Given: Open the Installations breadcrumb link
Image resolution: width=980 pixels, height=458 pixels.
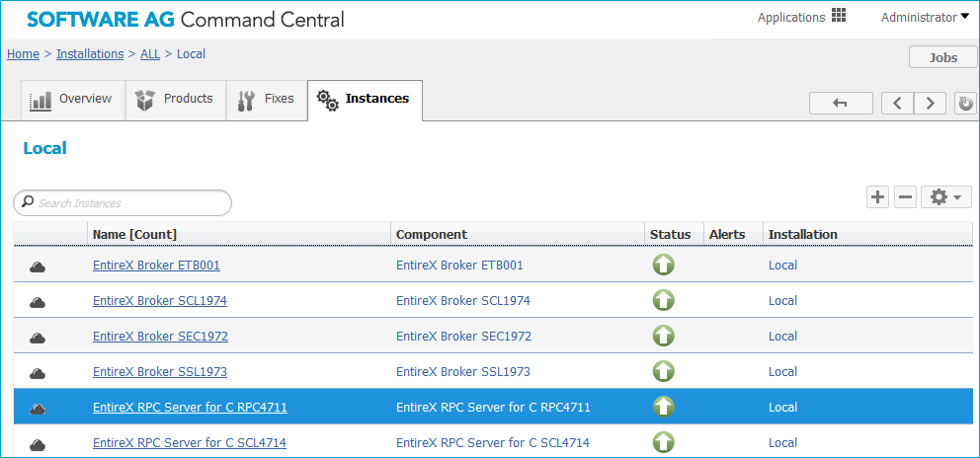Looking at the screenshot, I should 90,53.
